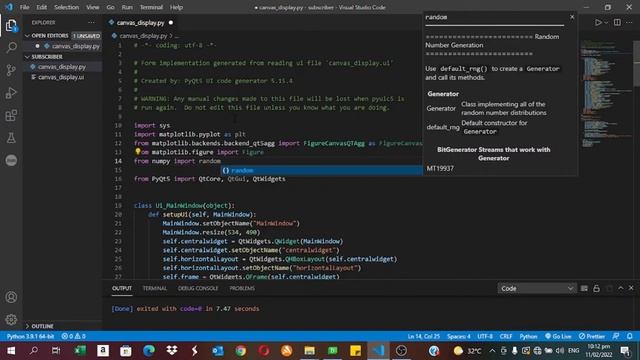Open notifications bell in status bar
Image resolution: width=640 pixels, height=360 pixels.
[630, 336]
